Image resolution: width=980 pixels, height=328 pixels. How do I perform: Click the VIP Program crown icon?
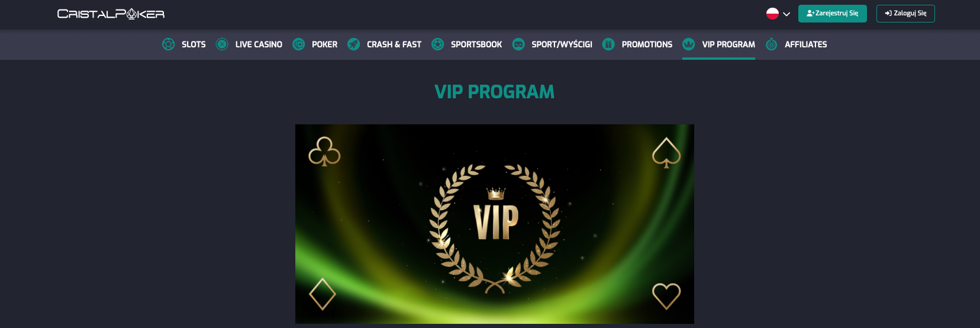(688, 44)
